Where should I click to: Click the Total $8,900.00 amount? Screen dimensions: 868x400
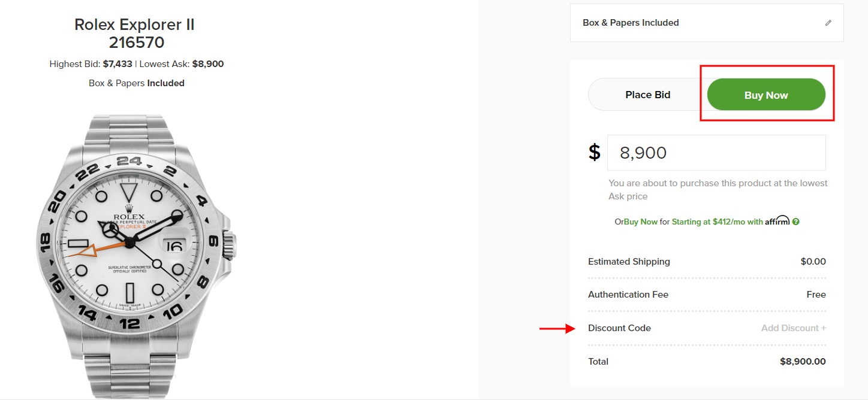click(x=803, y=361)
